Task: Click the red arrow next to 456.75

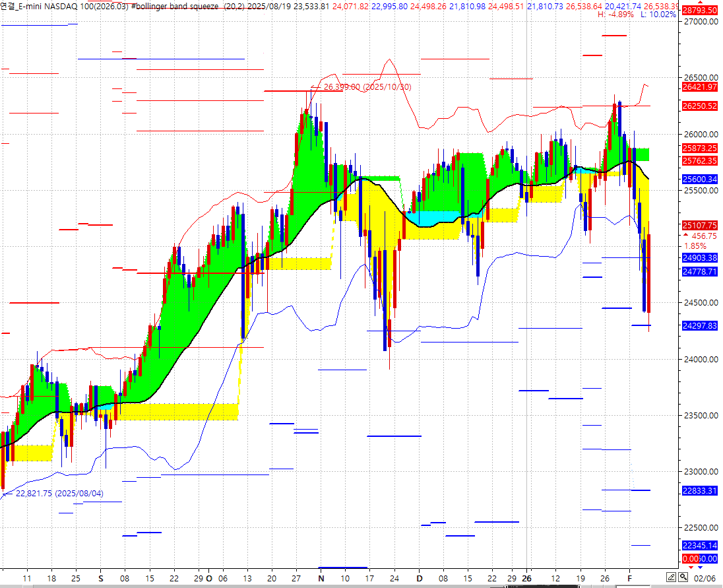Action: [686, 236]
